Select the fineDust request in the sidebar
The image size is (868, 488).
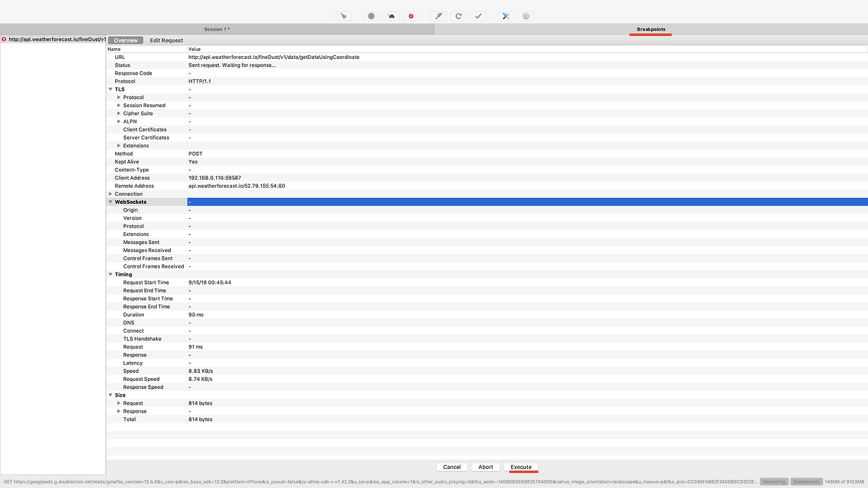point(53,39)
